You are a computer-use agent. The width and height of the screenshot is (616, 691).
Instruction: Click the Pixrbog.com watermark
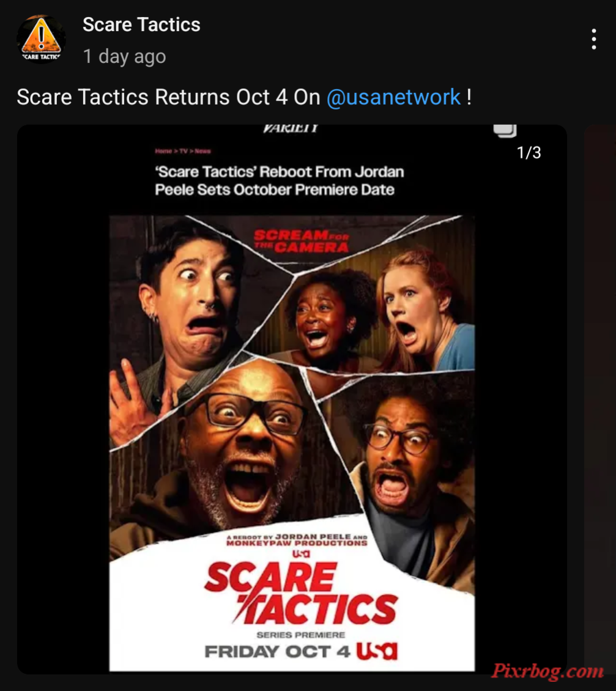[547, 671]
